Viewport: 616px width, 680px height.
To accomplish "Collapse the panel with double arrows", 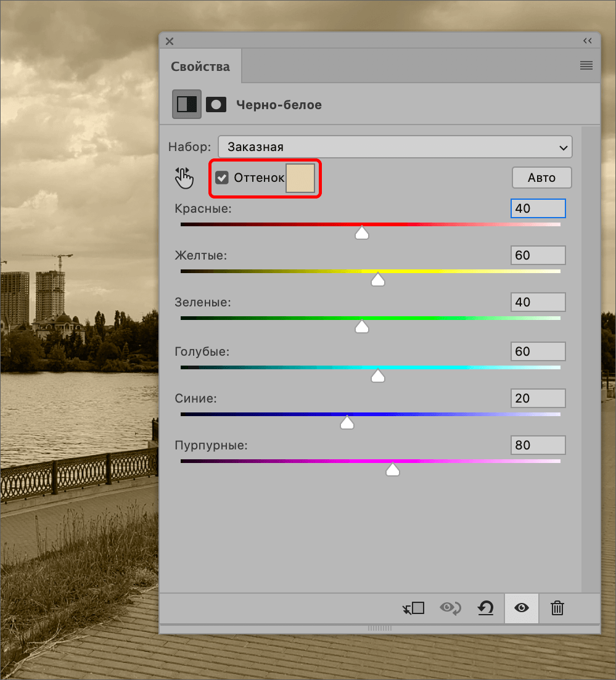I will tap(587, 41).
